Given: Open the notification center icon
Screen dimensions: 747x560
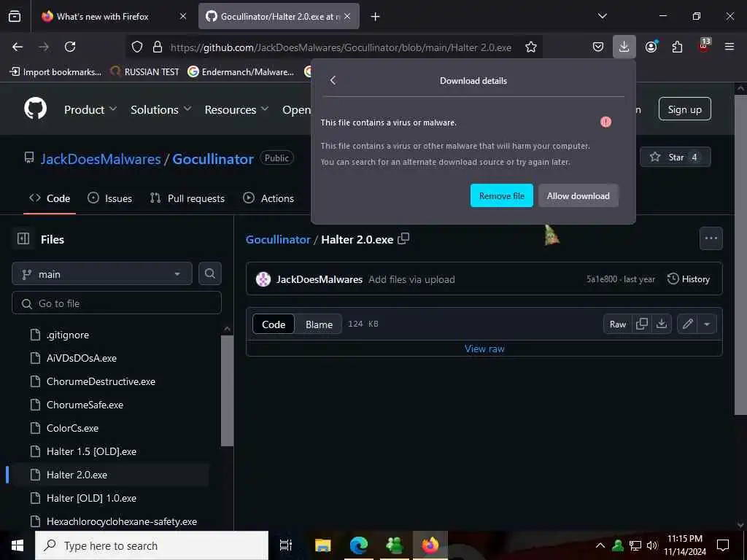Looking at the screenshot, I should [x=723, y=545].
